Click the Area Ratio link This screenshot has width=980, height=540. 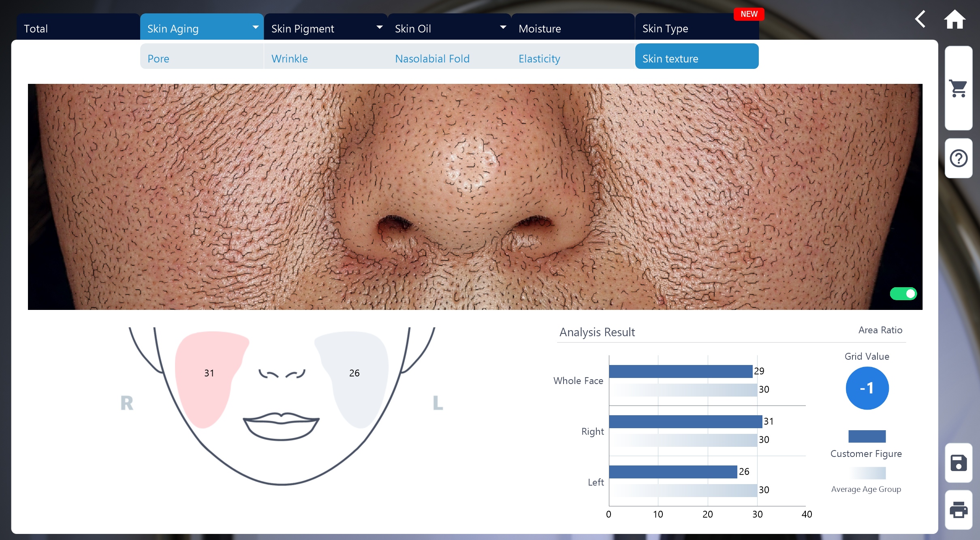tap(880, 330)
